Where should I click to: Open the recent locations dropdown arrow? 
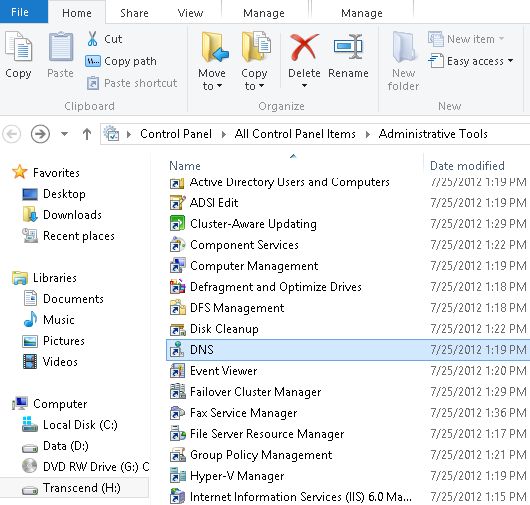[65, 134]
